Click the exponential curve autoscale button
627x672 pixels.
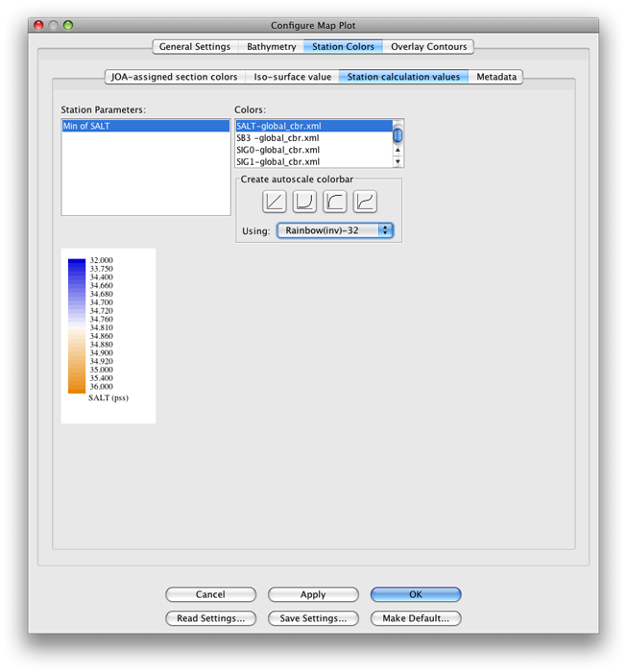(304, 202)
